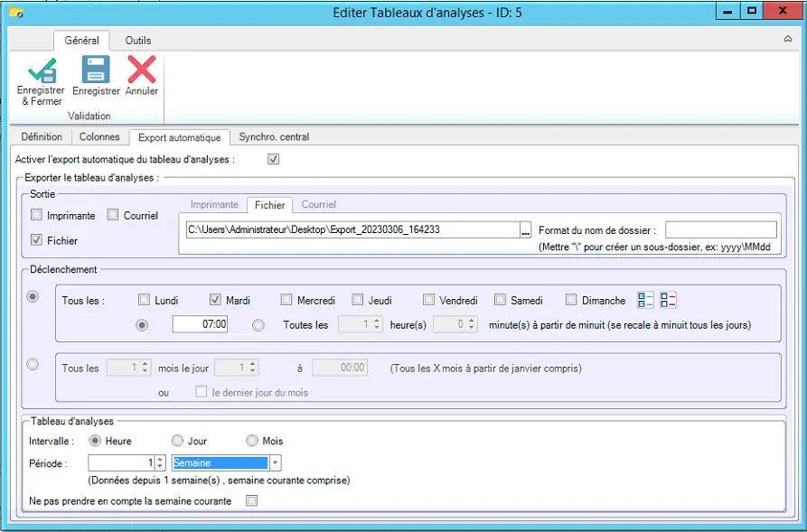Click the Enregistrer floppy disk icon
Viewport: 807px width, 532px height.
[96, 70]
